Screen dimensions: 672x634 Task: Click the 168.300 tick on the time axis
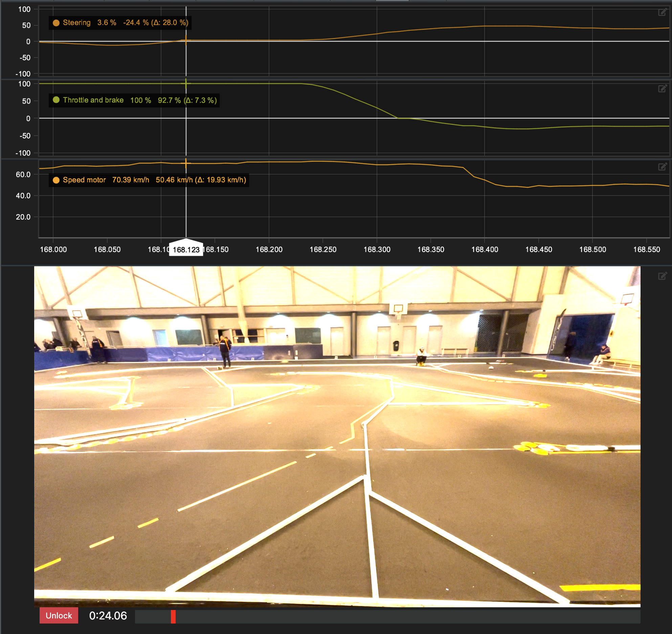[377, 250]
